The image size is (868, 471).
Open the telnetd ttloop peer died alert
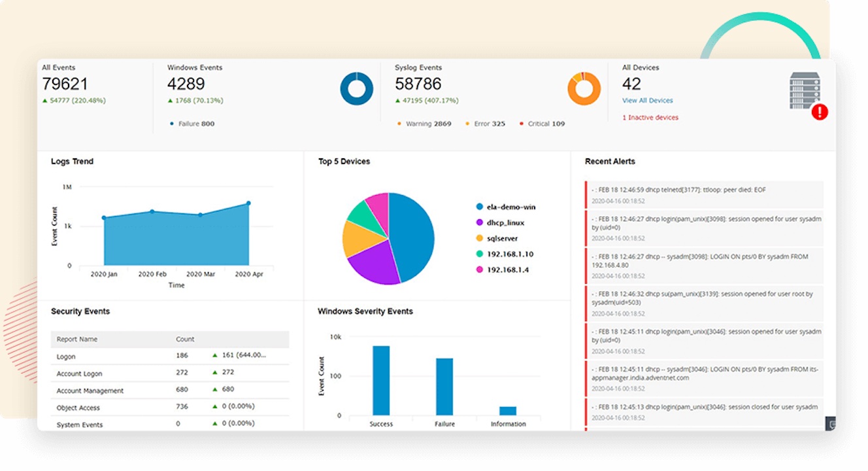click(x=704, y=194)
